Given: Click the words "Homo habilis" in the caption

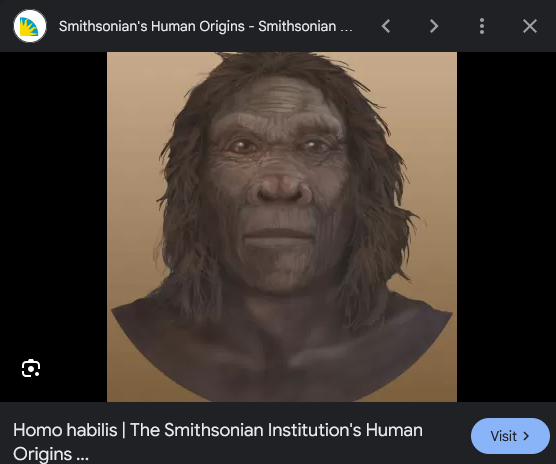Looking at the screenshot, I should pyautogui.click(x=65, y=430).
